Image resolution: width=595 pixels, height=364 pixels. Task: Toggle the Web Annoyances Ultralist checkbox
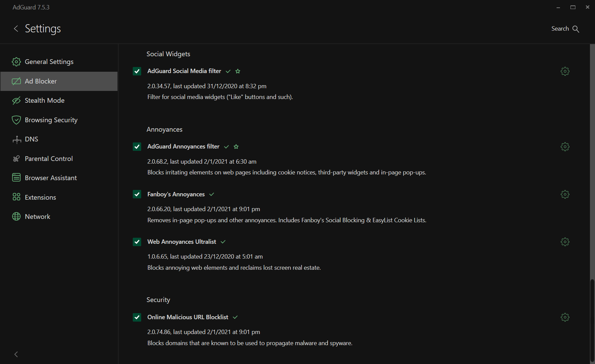coord(137,242)
